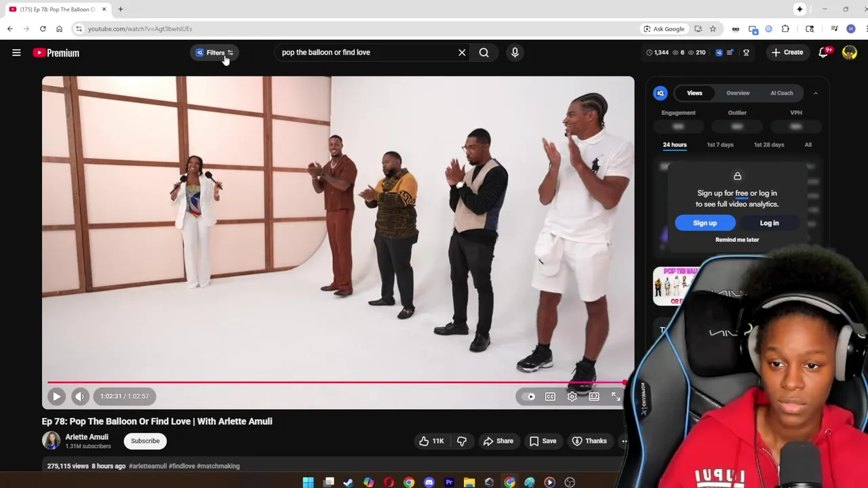Viewport: 868px width, 488px height.
Task: Save the video to a playlist
Action: 543,441
